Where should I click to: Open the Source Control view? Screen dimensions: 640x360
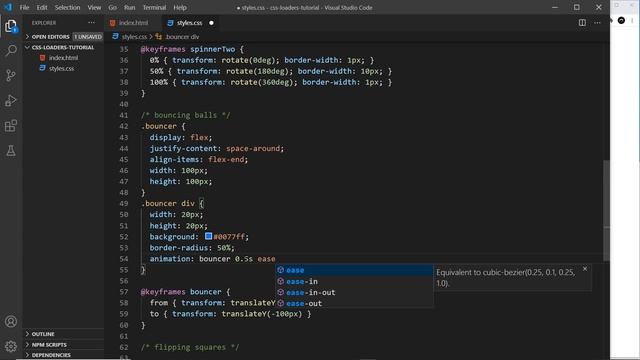click(11, 76)
